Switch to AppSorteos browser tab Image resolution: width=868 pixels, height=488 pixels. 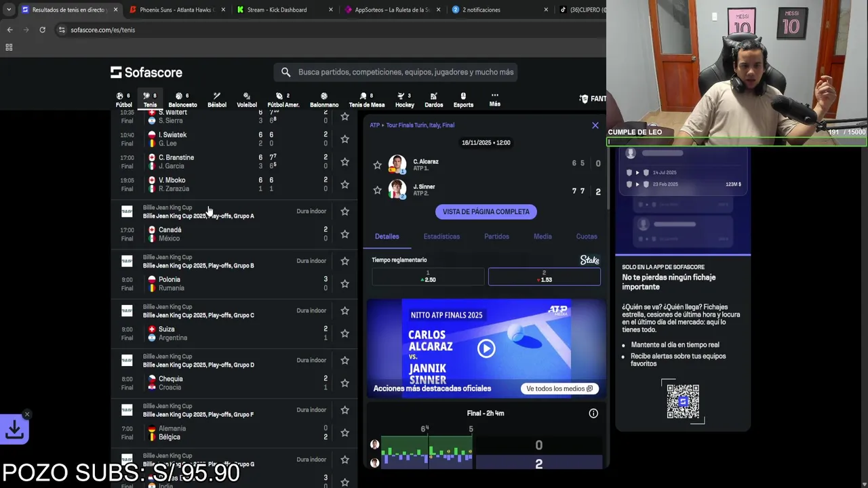point(392,9)
